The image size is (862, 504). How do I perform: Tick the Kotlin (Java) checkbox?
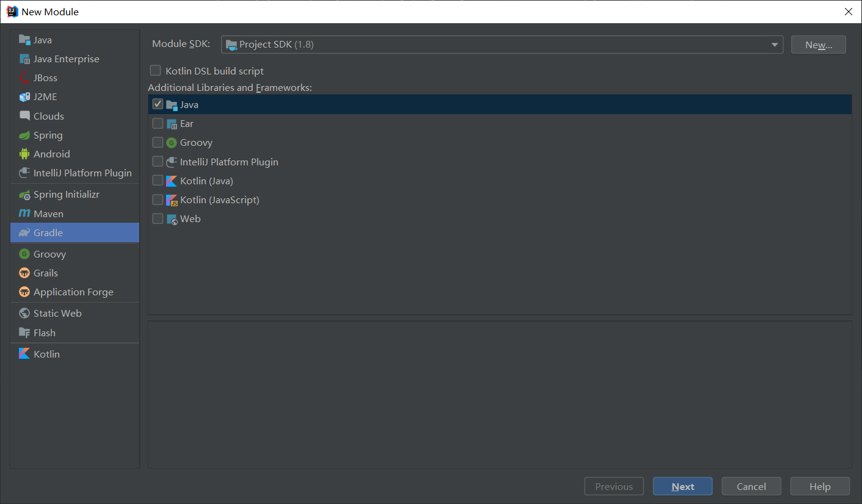tap(158, 181)
